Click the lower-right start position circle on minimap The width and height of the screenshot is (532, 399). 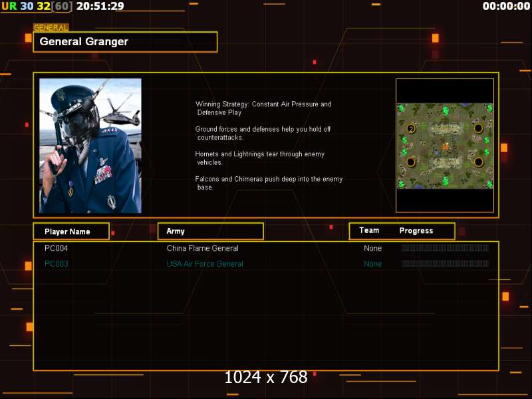[478, 162]
